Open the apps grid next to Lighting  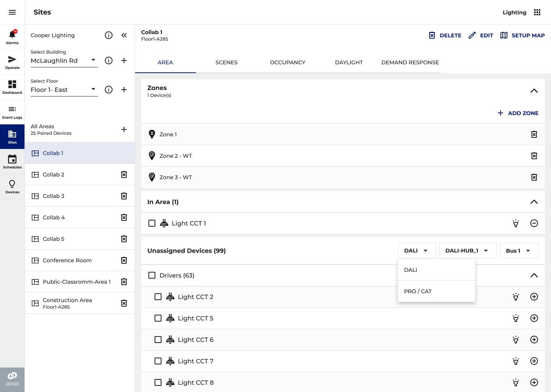pyautogui.click(x=537, y=12)
